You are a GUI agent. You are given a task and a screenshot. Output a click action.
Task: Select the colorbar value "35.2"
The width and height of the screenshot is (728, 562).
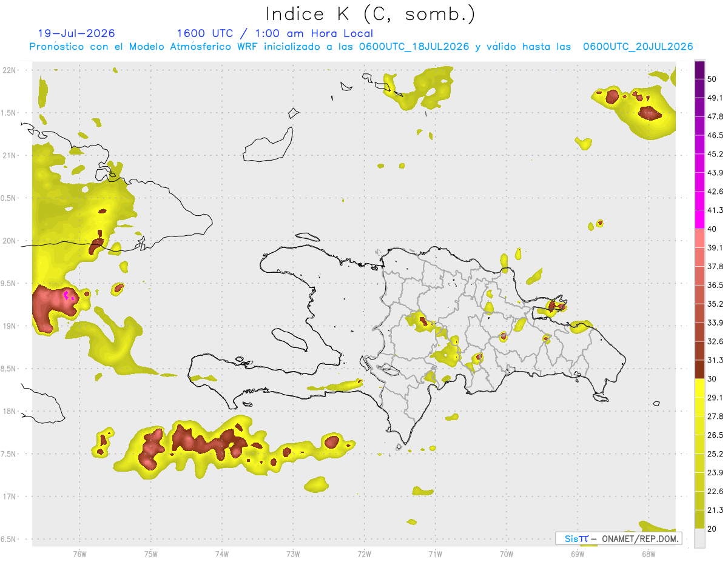[715, 304]
